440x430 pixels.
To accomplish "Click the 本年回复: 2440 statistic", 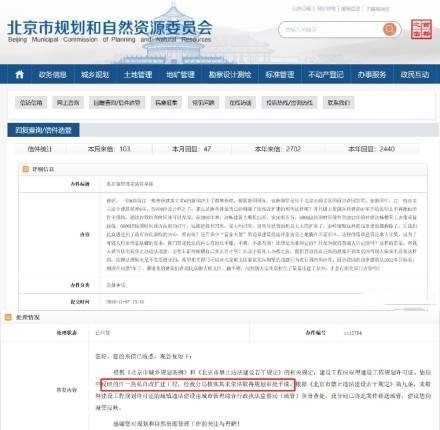I will point(372,149).
